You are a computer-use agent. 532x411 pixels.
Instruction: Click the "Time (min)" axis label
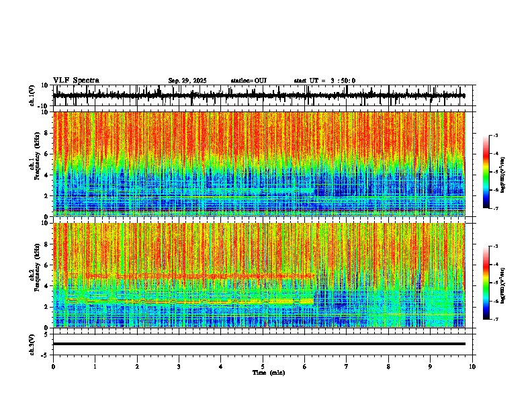(x=269, y=373)
